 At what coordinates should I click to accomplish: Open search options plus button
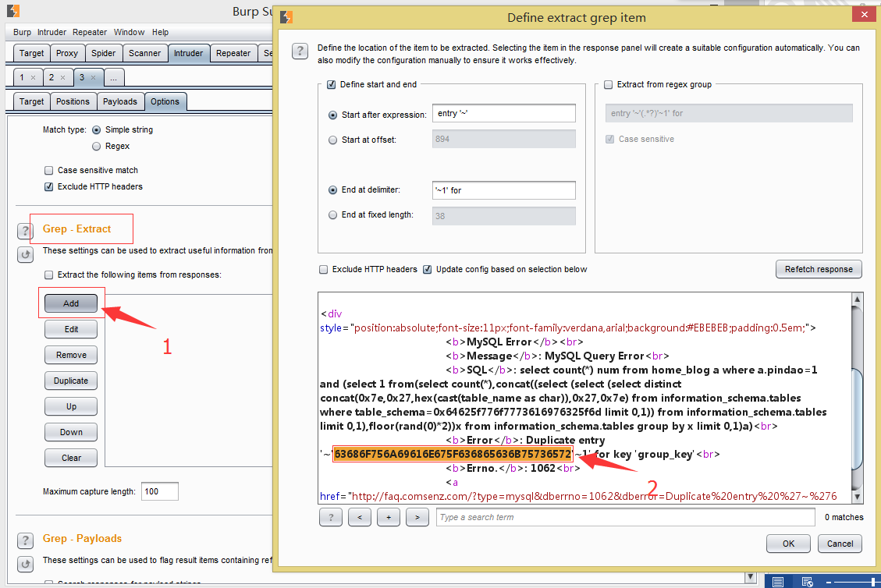click(x=389, y=517)
